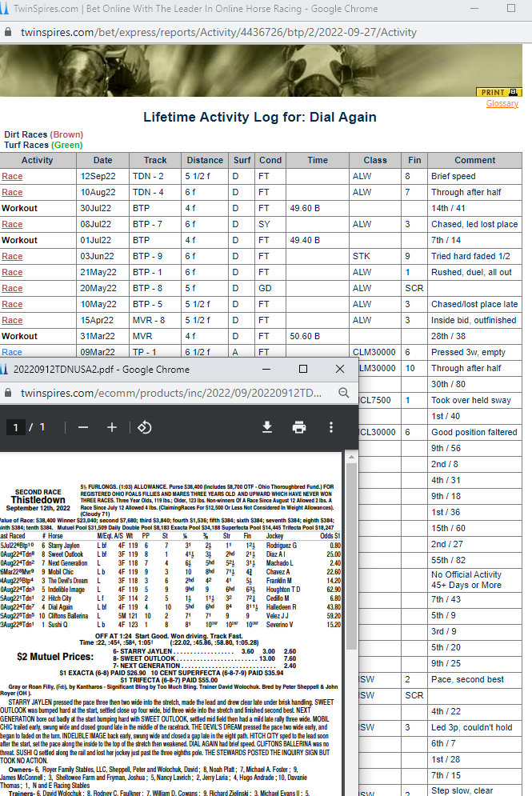Print the PDF with printer icon
Image resolution: width=532 pixels, height=796 pixels.
click(299, 427)
